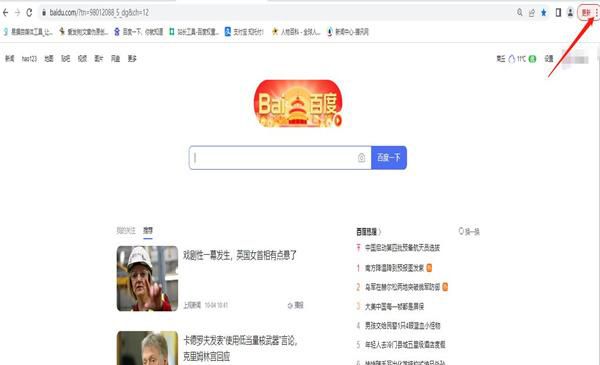600x365 pixels.
Task: Click the pinned-top icon before first hot search
Action: [359, 248]
